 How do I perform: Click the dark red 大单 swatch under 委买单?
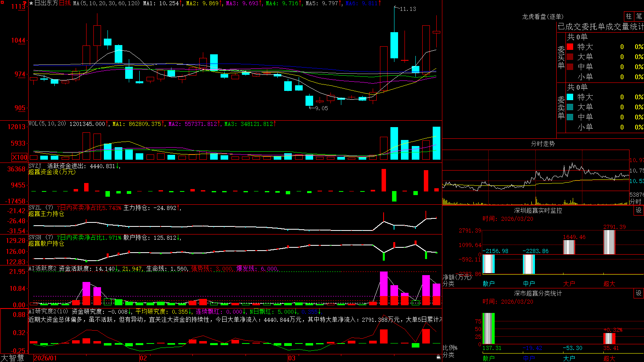(570, 57)
